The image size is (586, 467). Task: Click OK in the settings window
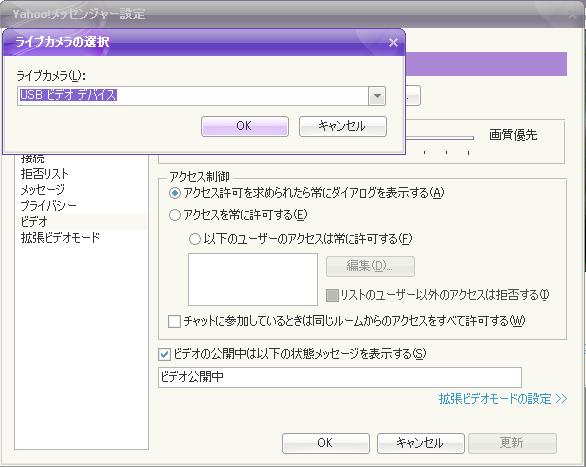[x=326, y=443]
